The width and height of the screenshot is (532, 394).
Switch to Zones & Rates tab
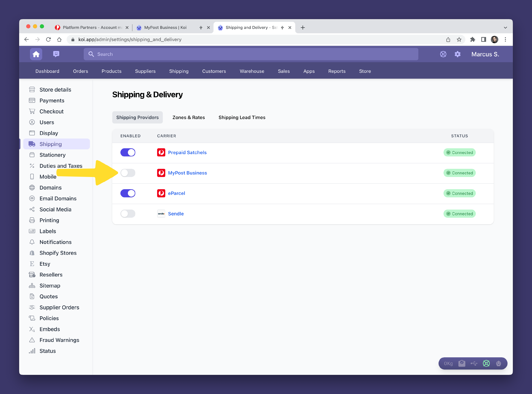[189, 117]
